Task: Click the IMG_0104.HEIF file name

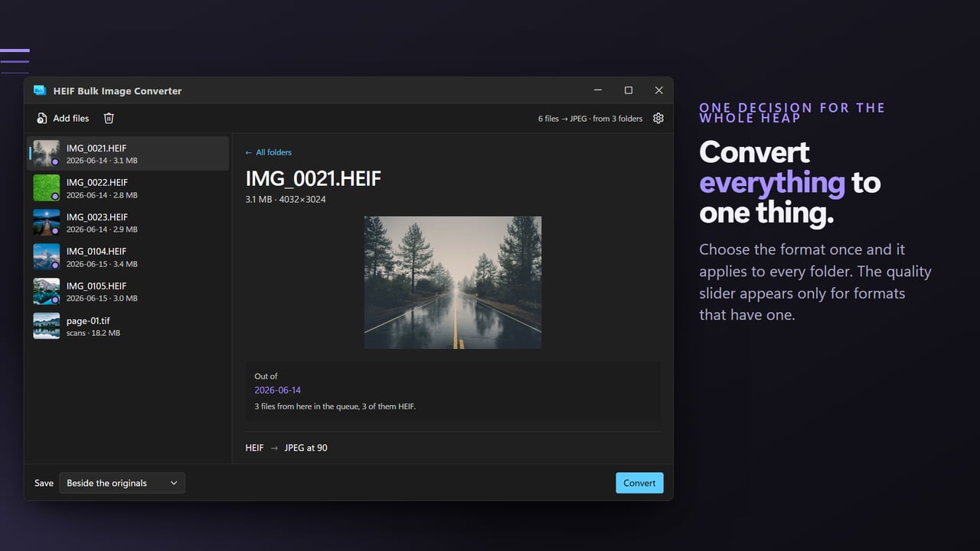Action: [96, 251]
